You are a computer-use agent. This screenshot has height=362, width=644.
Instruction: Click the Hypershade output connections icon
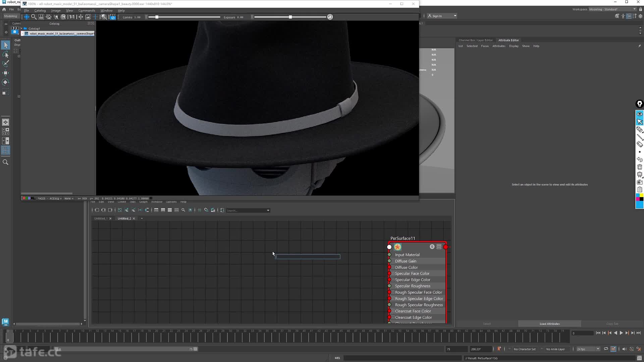point(110,210)
